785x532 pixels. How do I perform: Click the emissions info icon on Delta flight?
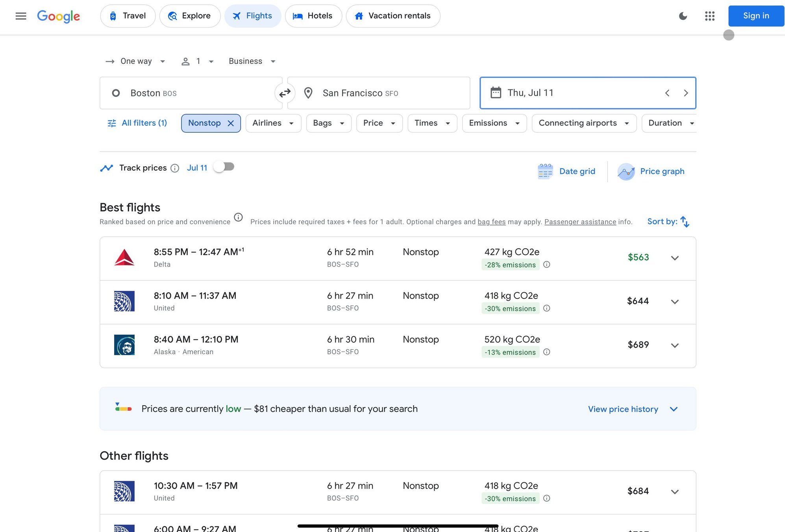pyautogui.click(x=546, y=265)
